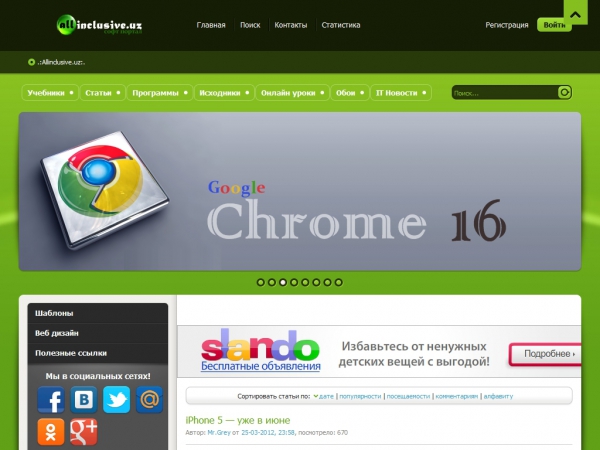Open Веб дизайн in the sidebar menu
The height and width of the screenshot is (450, 600).
pyautogui.click(x=98, y=333)
